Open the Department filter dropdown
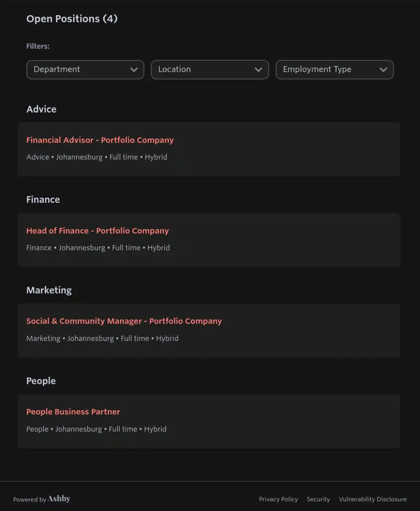This screenshot has width=420, height=511. [85, 69]
